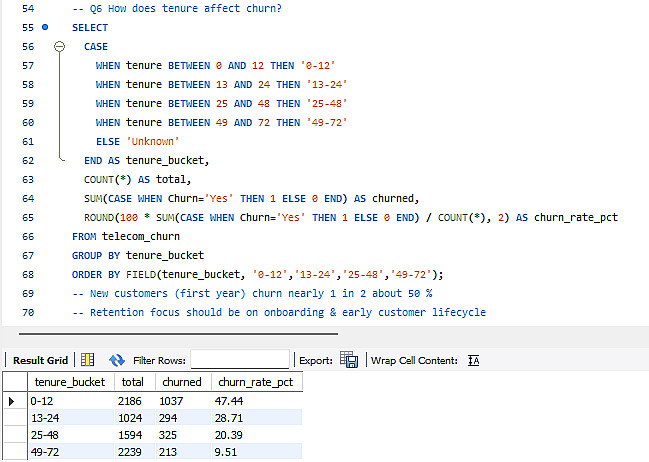Export results to file icon

tap(349, 360)
